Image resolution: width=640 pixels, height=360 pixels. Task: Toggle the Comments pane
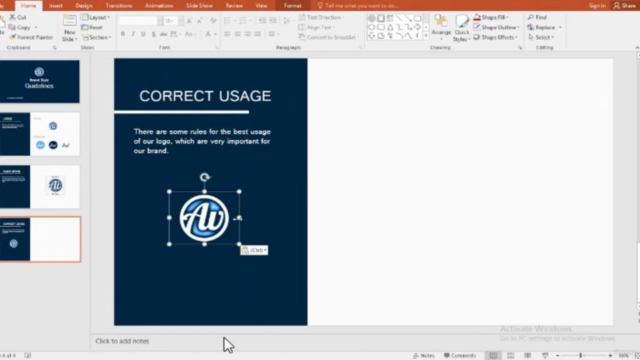(x=460, y=356)
